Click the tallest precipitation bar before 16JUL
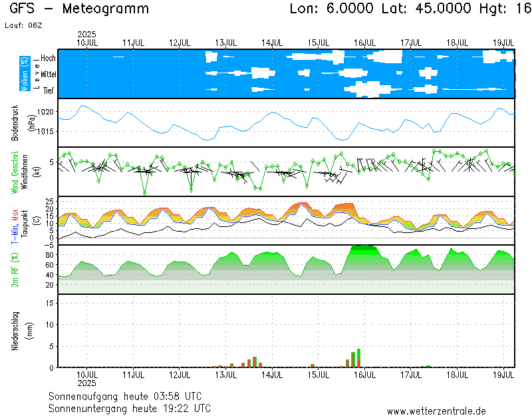Image resolution: width=532 pixels, height=416 pixels. click(x=358, y=358)
